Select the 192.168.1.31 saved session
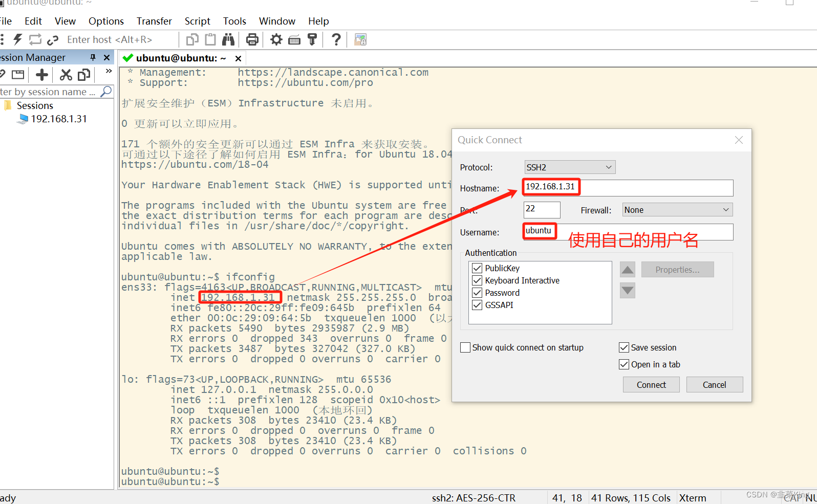The image size is (817, 504). coord(59,119)
